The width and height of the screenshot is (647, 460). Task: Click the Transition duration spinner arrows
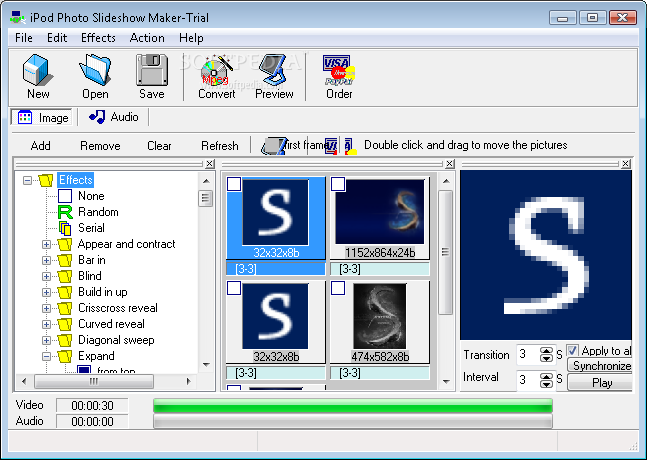click(546, 354)
